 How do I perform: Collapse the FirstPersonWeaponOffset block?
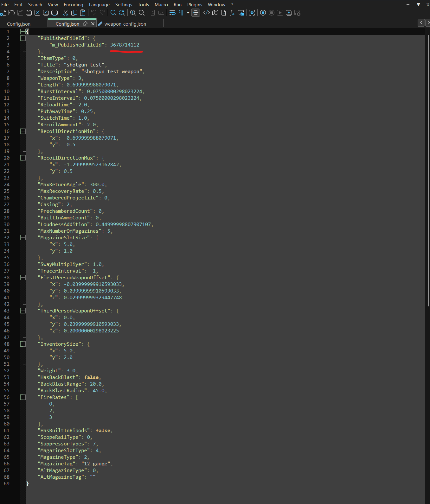[23, 277]
